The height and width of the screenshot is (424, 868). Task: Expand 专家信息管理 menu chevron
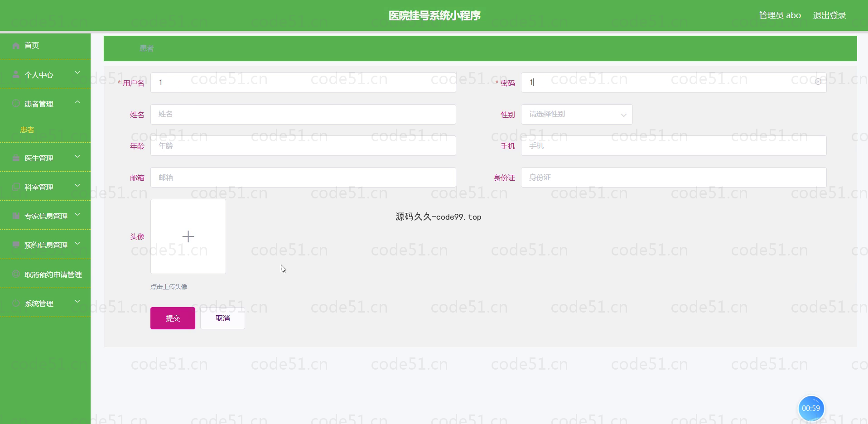[x=77, y=214]
